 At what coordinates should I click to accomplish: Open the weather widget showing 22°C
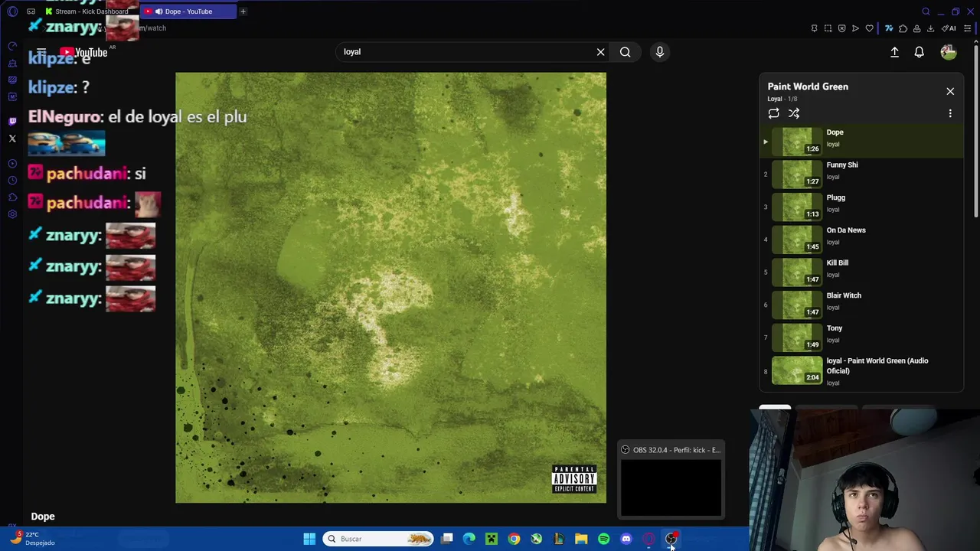click(33, 539)
